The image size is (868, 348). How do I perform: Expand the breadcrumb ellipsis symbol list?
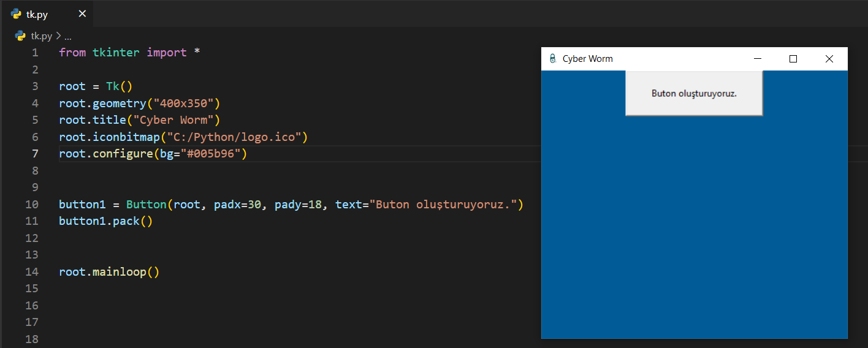[x=67, y=36]
